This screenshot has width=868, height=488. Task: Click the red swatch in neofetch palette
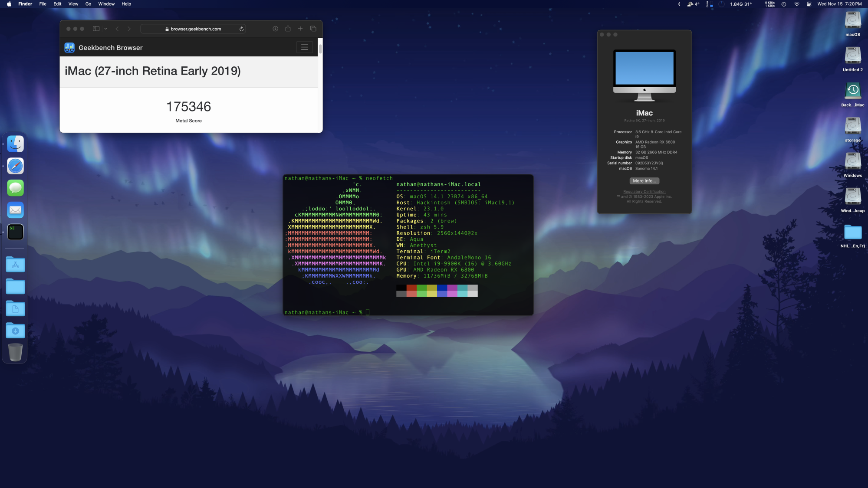(411, 288)
